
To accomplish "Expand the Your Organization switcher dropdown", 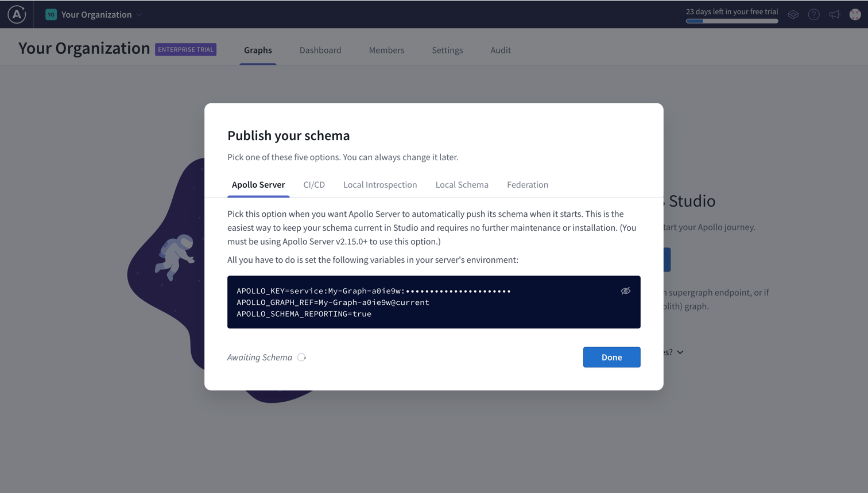I will pyautogui.click(x=139, y=15).
